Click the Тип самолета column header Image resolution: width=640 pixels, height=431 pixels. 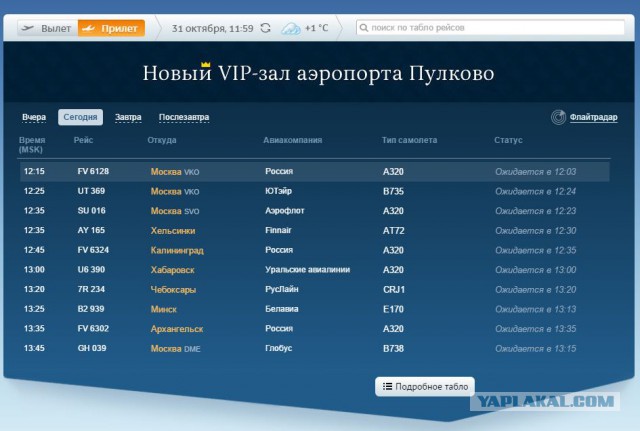pyautogui.click(x=409, y=140)
